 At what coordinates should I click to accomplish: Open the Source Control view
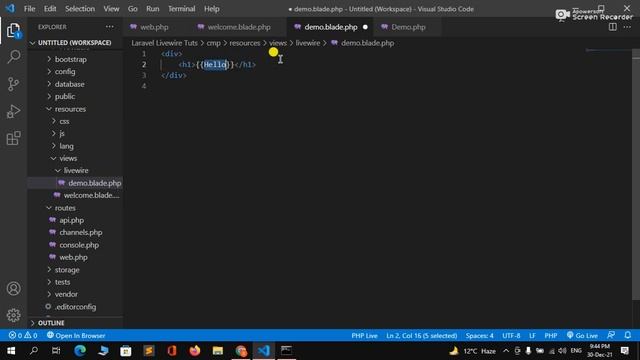coord(13,84)
